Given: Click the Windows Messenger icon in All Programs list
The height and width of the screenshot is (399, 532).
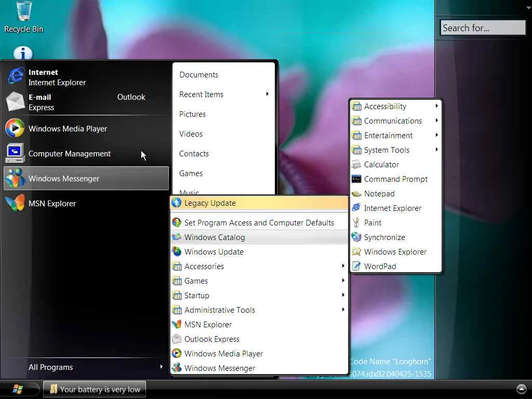Looking at the screenshot, I should pos(177,368).
